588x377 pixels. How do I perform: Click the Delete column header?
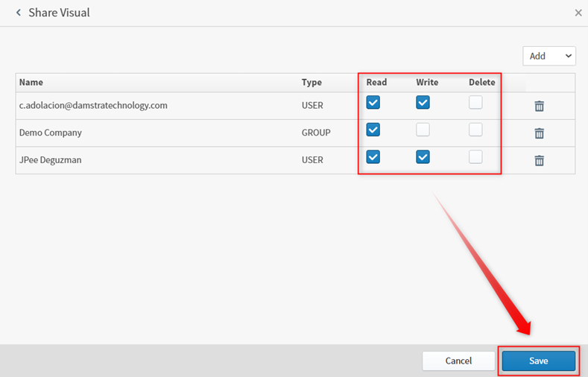(x=482, y=83)
